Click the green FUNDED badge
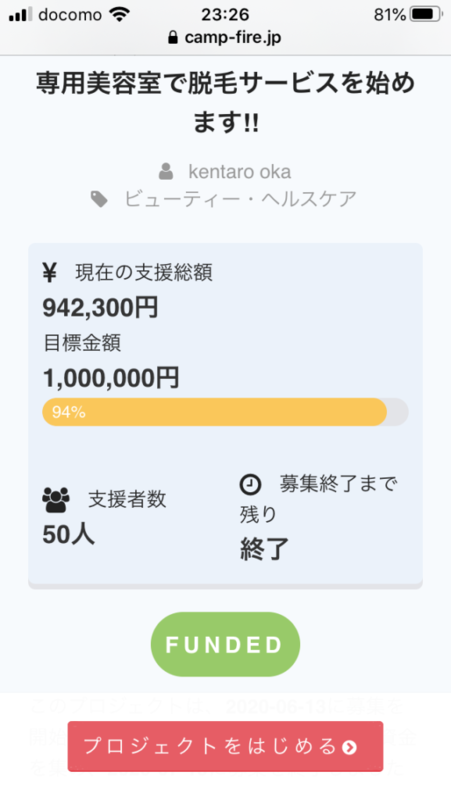This screenshot has height=800, width=451. (x=226, y=644)
